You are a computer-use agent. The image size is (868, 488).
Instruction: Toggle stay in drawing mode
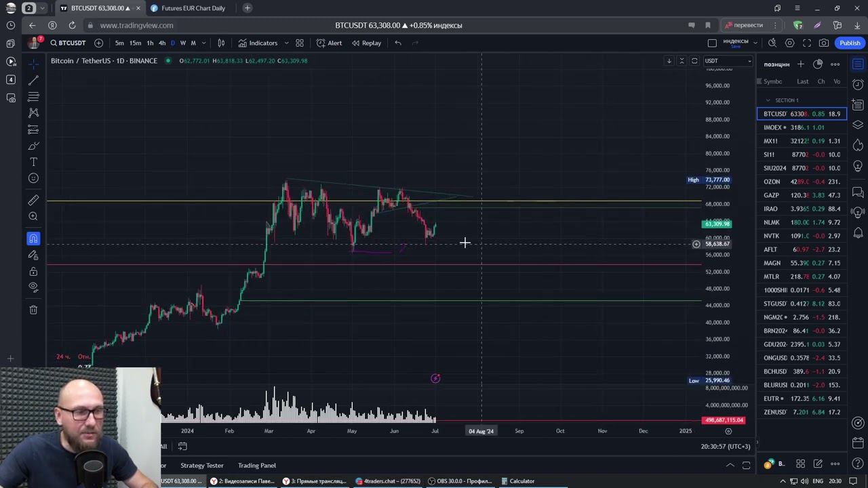click(x=33, y=255)
